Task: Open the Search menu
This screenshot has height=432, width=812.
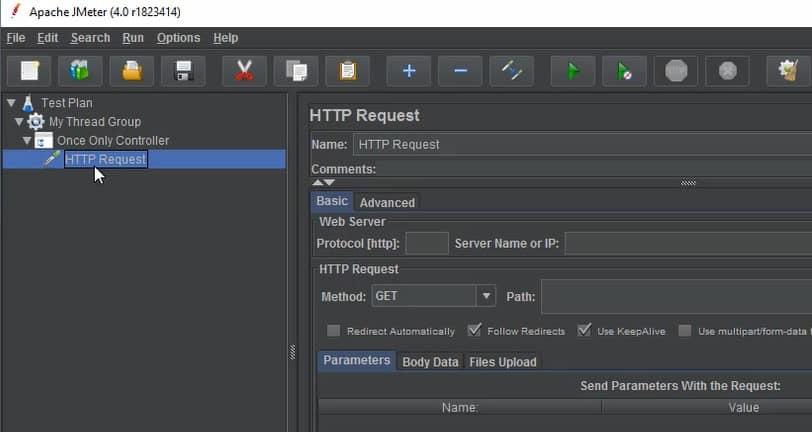Action: click(91, 38)
